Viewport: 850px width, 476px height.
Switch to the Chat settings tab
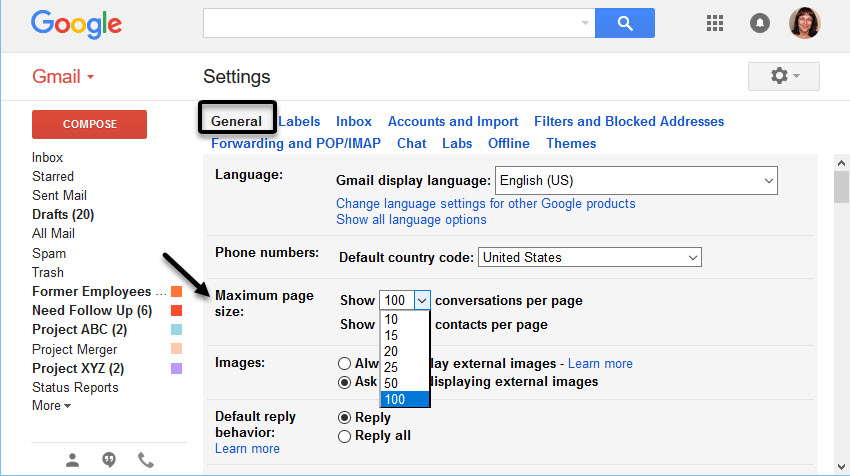point(411,143)
